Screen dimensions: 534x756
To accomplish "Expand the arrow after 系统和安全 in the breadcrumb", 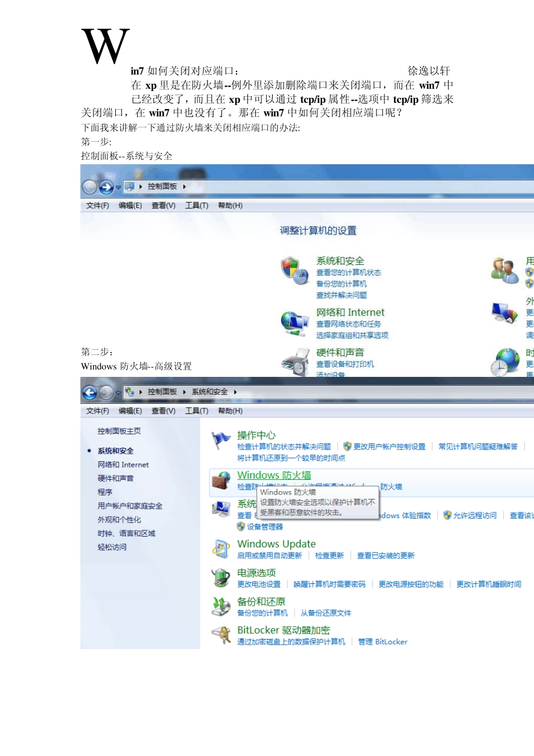I will (236, 392).
